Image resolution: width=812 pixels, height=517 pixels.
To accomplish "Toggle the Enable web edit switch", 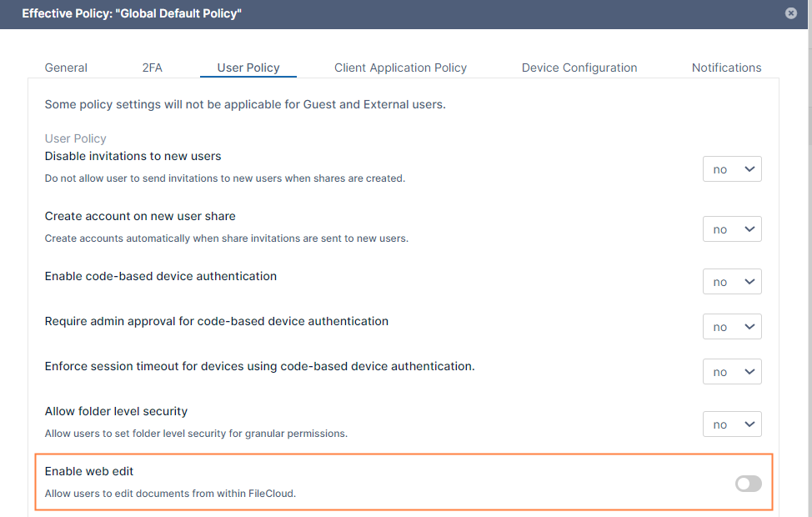I will click(748, 484).
